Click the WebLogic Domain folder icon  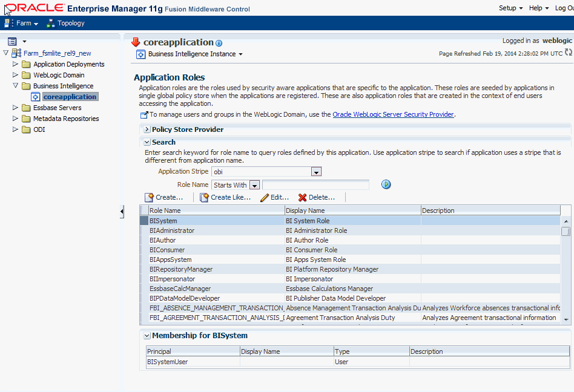tap(26, 76)
